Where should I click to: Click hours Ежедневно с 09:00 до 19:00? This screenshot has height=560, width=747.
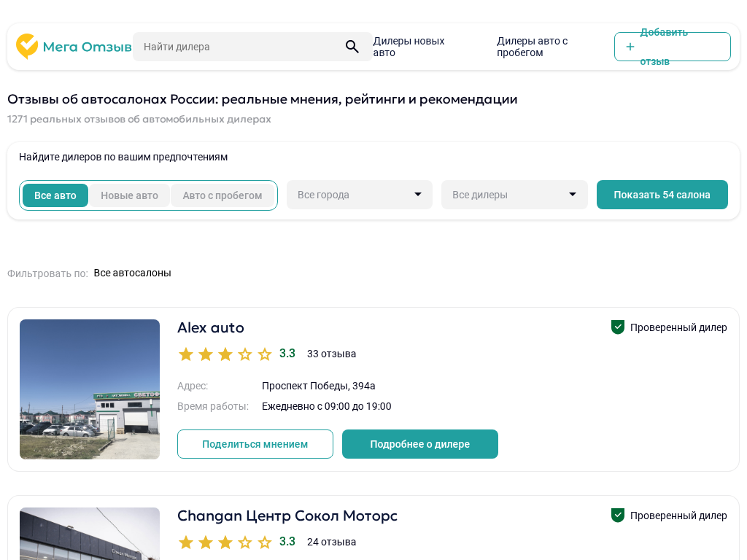coord(326,406)
